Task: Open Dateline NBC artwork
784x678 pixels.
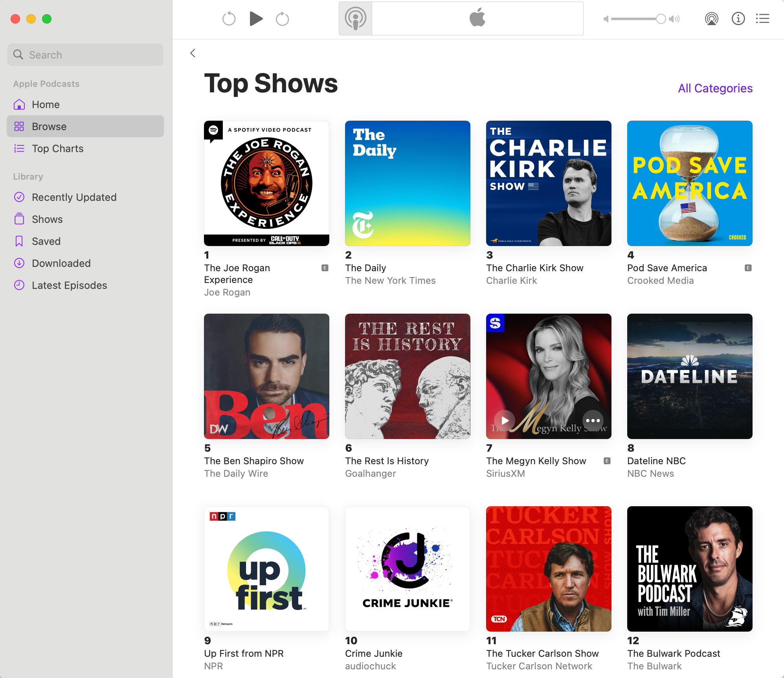Action: pos(690,376)
